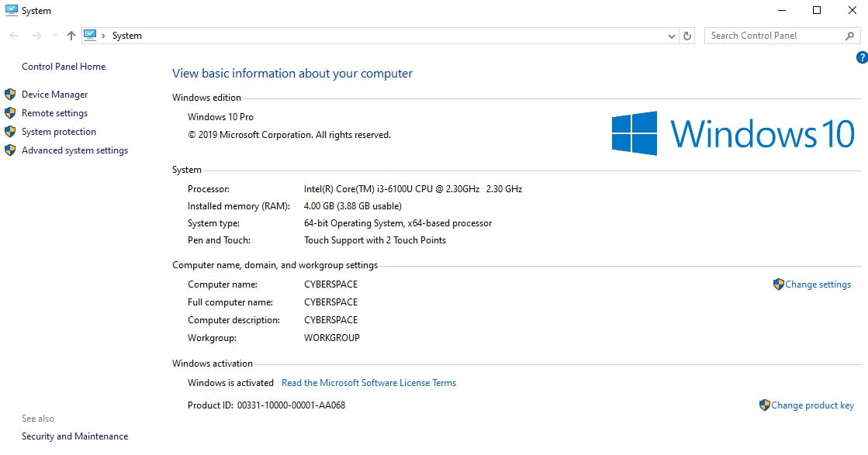868x455 pixels.
Task: Click the shield icon beside Change product key
Action: [765, 405]
